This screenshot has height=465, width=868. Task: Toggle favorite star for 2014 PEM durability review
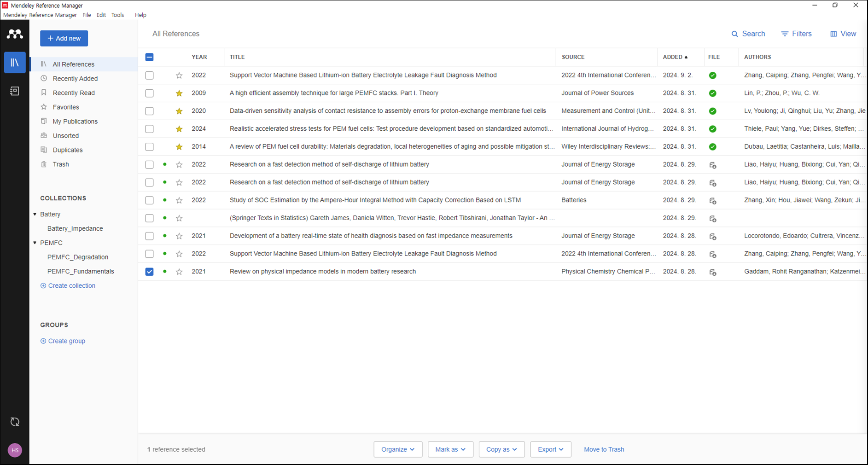(179, 147)
